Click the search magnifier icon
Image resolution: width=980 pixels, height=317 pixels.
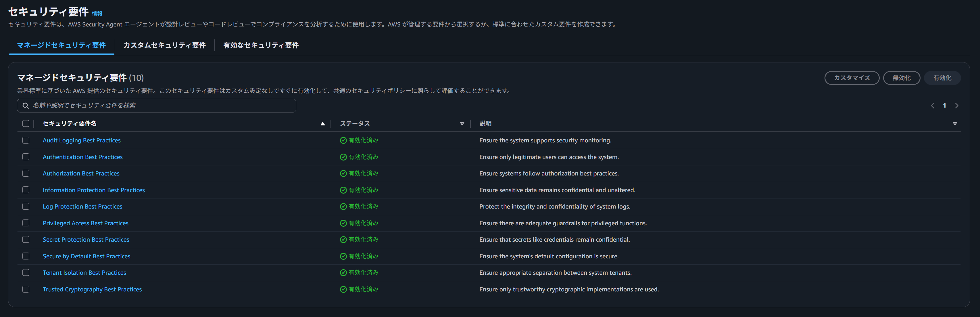[x=26, y=106]
